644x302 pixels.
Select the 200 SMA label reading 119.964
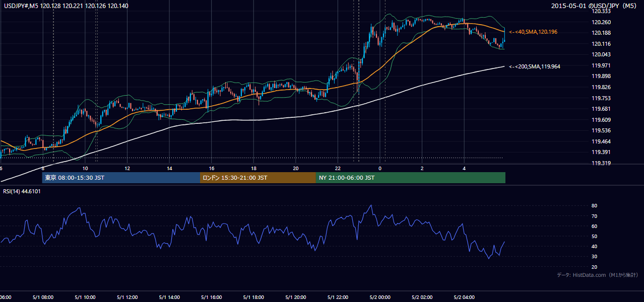tap(535, 66)
